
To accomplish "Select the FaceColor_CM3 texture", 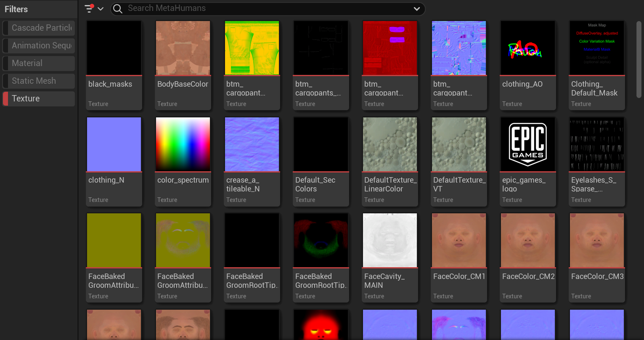I will [597, 258].
